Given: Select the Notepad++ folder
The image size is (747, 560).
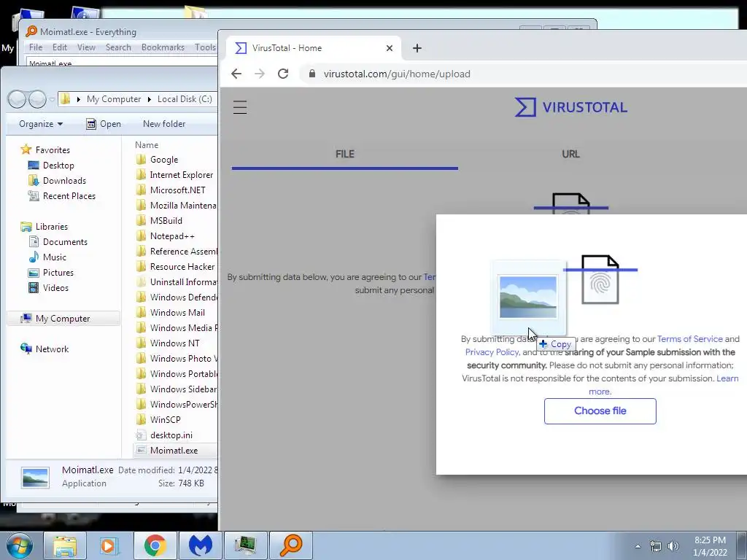Looking at the screenshot, I should (x=166, y=236).
